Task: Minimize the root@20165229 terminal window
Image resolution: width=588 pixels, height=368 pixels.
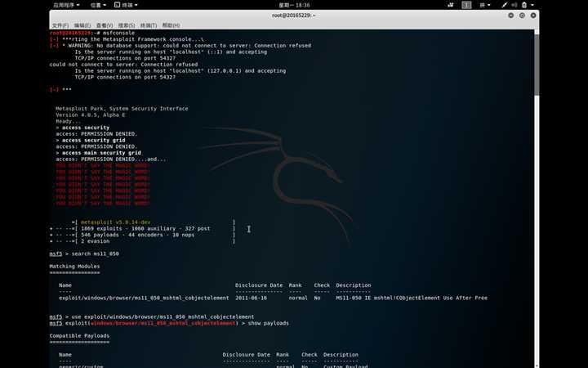Action: click(x=510, y=16)
